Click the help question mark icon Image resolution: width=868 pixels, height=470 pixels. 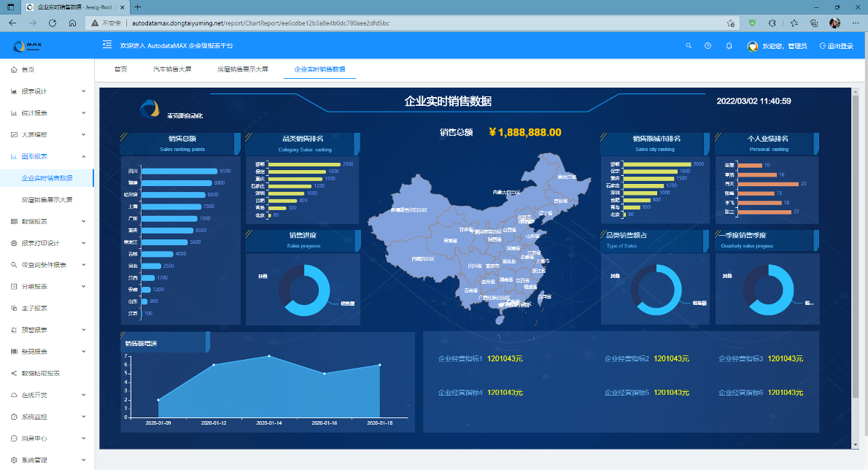(708, 46)
